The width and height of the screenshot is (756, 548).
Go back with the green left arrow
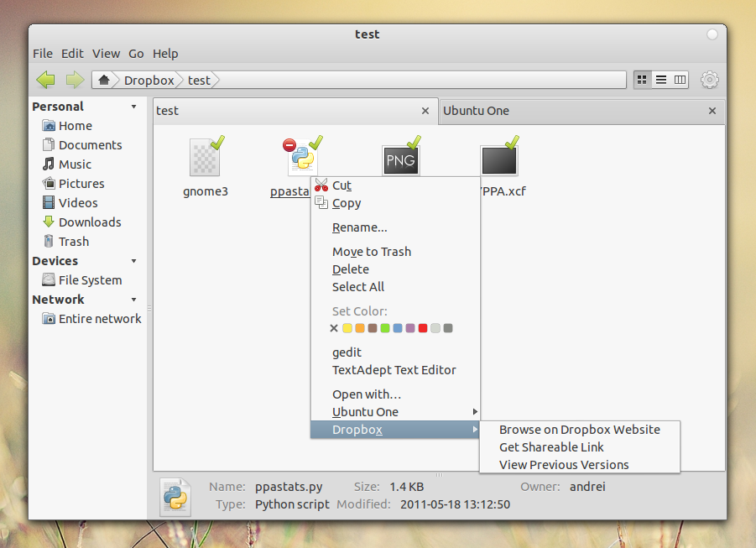pyautogui.click(x=46, y=80)
